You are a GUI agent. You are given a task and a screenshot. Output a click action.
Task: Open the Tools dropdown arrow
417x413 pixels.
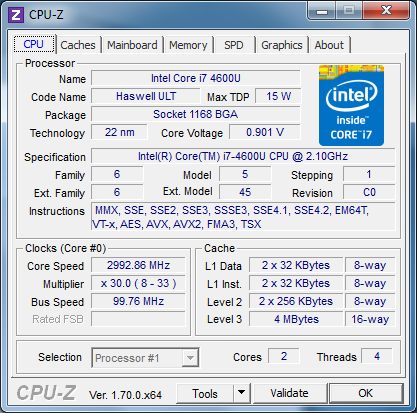coord(242,393)
